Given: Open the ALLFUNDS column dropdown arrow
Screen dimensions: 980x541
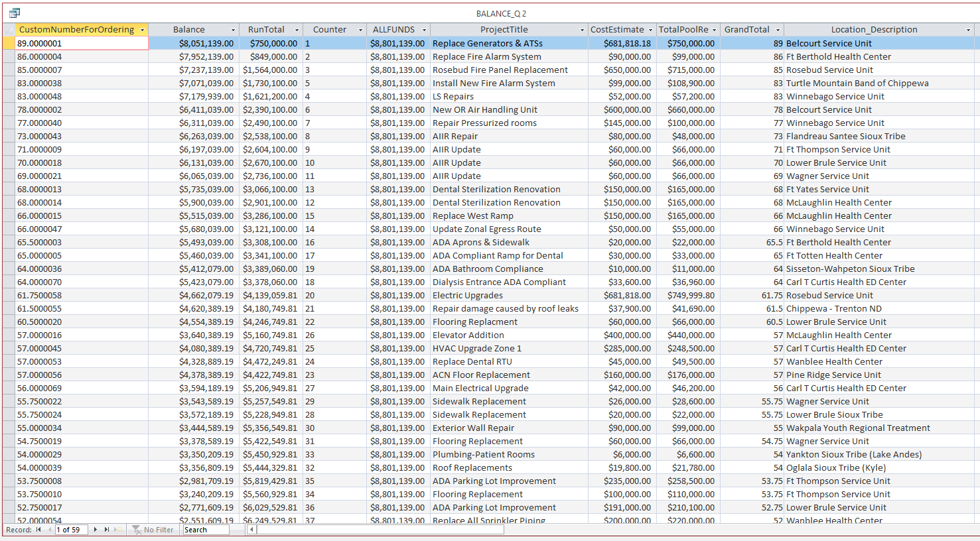Looking at the screenshot, I should click(x=424, y=30).
